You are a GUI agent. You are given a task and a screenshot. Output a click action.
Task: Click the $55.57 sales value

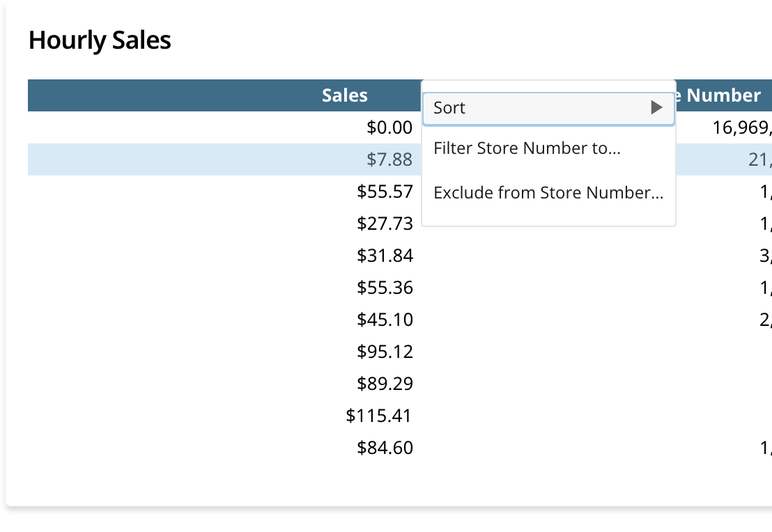pyautogui.click(x=385, y=191)
